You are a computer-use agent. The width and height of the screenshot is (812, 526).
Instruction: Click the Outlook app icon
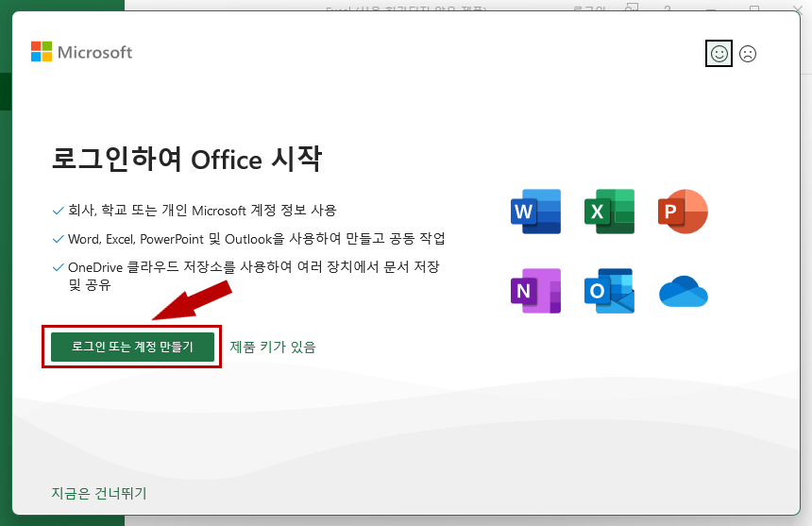click(x=609, y=291)
